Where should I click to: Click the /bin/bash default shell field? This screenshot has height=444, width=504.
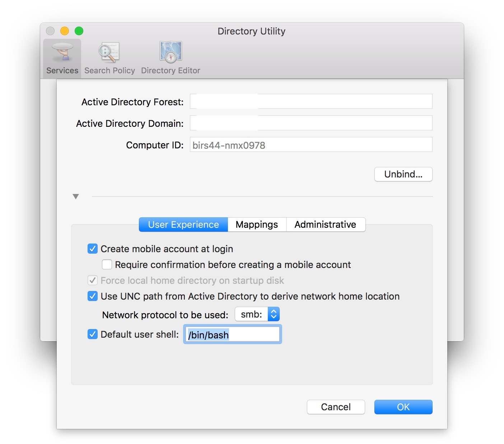233,334
